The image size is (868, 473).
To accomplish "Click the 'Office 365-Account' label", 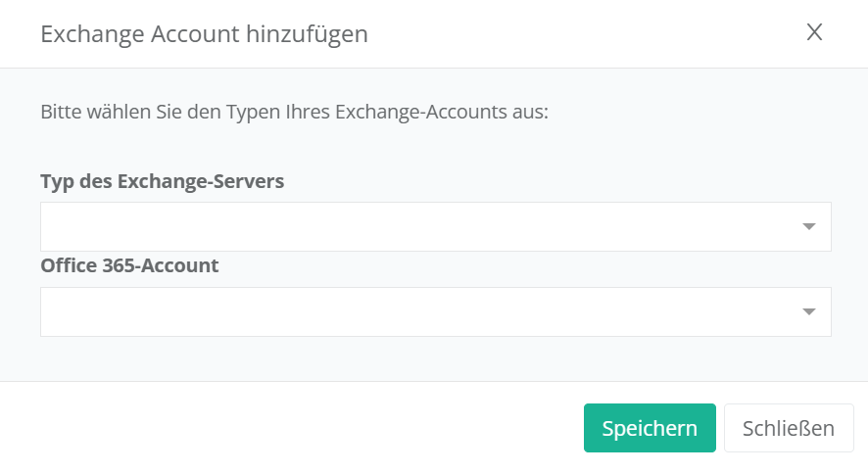I will (x=129, y=265).
